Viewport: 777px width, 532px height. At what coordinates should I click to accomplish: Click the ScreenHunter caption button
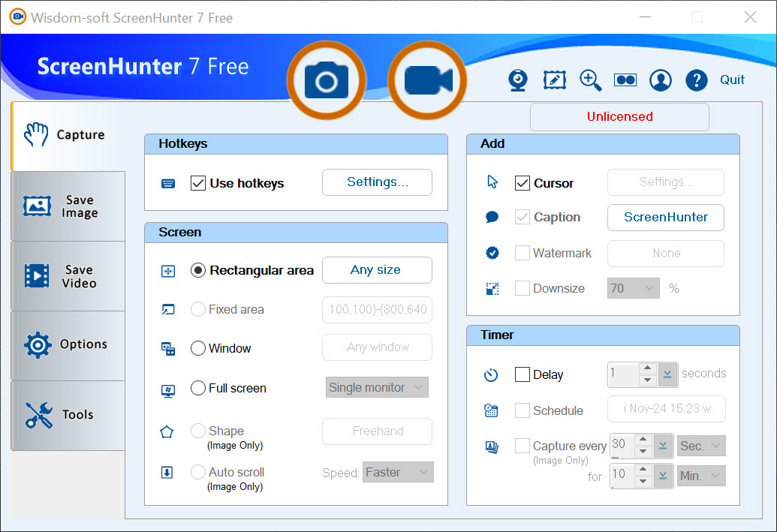[665, 218]
